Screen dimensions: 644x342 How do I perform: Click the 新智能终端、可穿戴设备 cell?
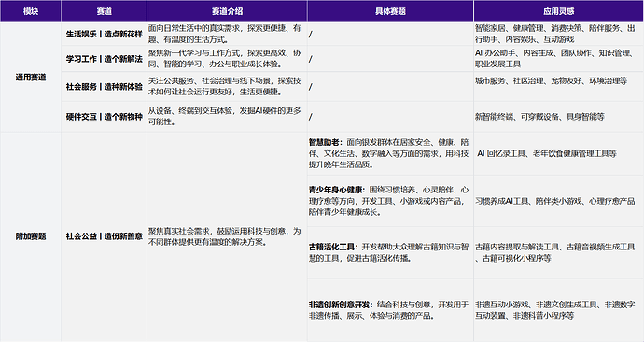(x=558, y=117)
